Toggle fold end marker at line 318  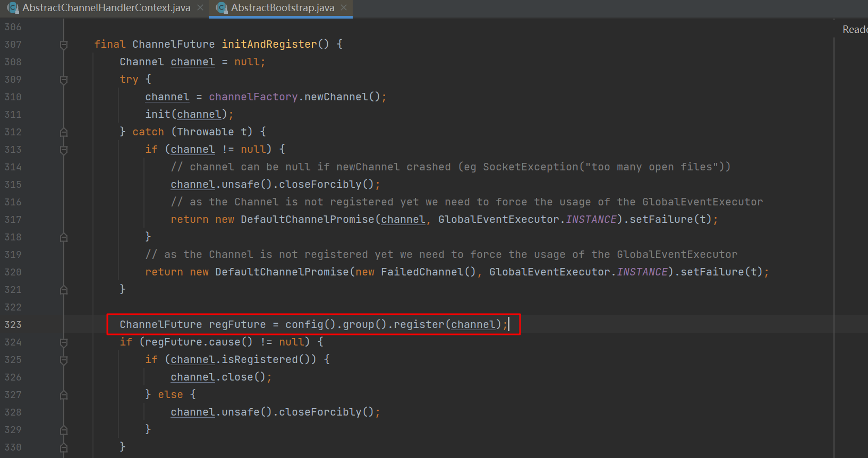(x=64, y=237)
